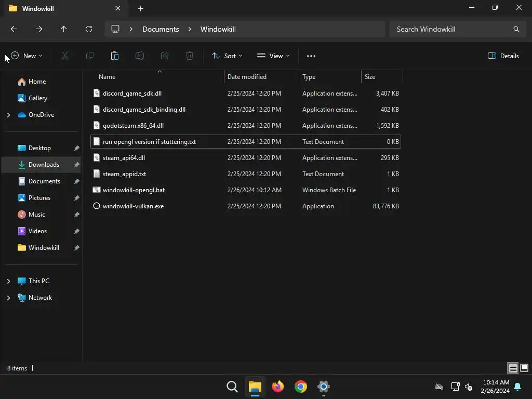Screen dimensions: 532x399
Task: Expand Network tree node
Action: pyautogui.click(x=8, y=298)
